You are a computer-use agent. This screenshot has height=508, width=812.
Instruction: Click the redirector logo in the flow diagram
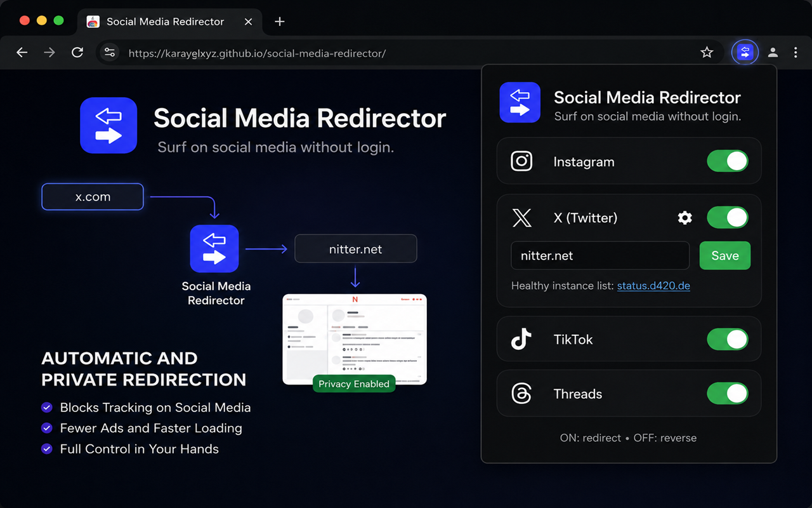click(x=214, y=249)
